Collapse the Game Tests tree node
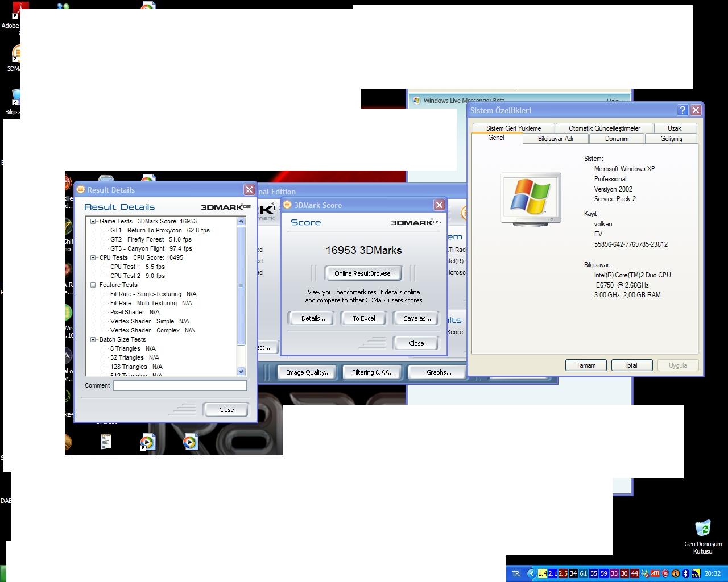This screenshot has height=582, width=728. tap(93, 222)
